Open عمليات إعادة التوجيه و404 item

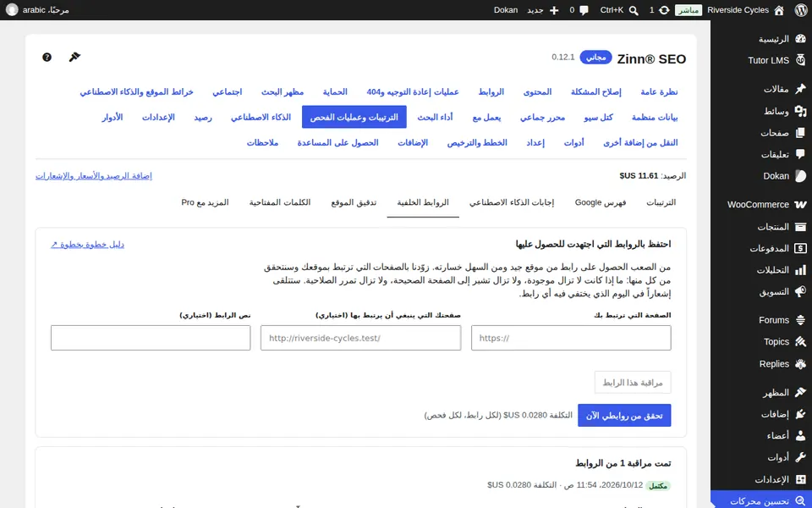(x=413, y=92)
